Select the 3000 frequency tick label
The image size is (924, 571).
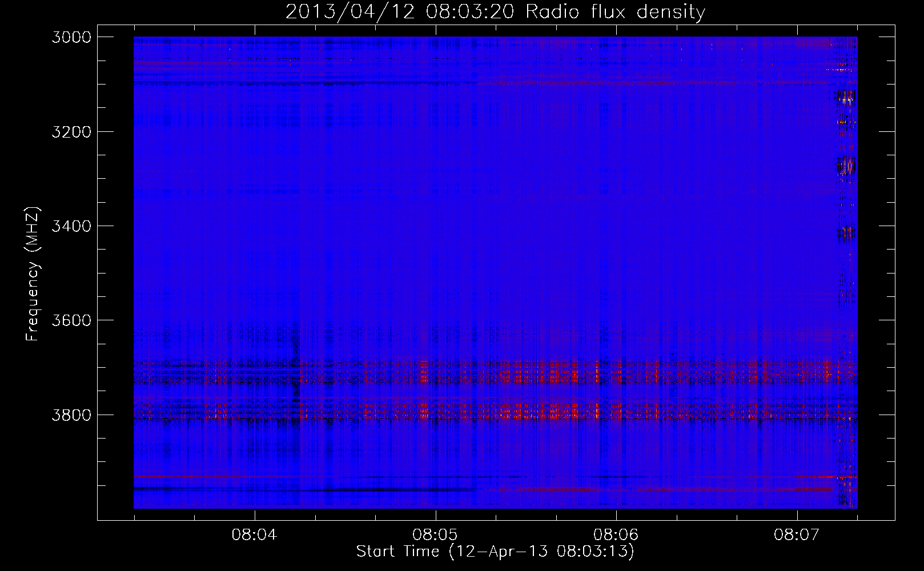pyautogui.click(x=71, y=37)
